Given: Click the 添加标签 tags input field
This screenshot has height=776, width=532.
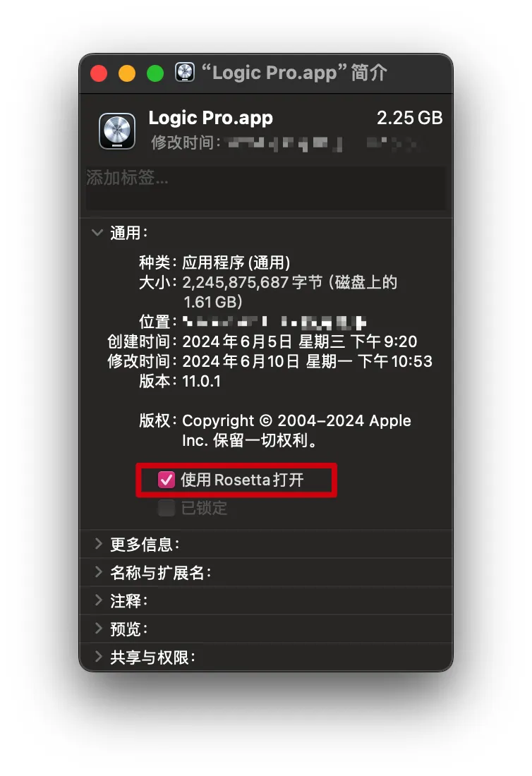Looking at the screenshot, I should coord(266,188).
